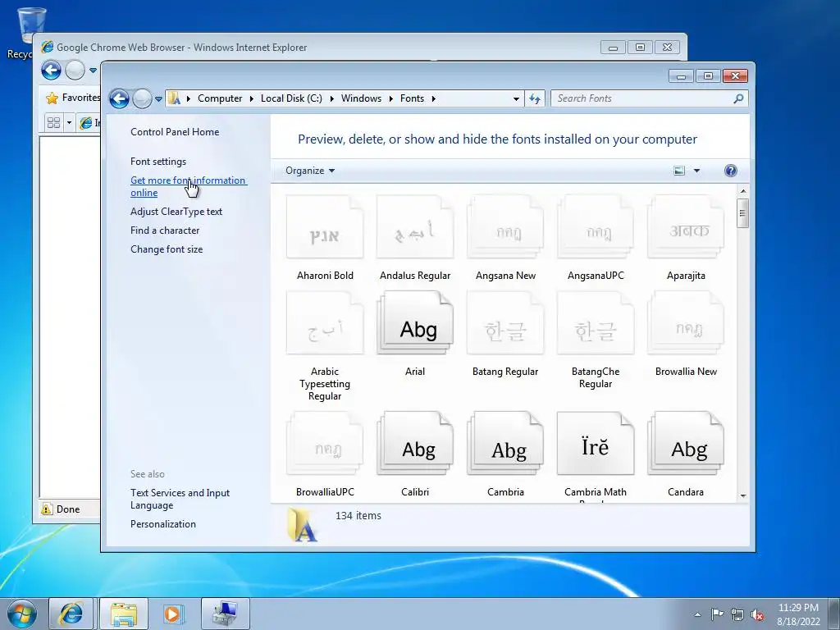Click the search magnifier icon in Search Fonts
The width and height of the screenshot is (840, 630).
(738, 98)
